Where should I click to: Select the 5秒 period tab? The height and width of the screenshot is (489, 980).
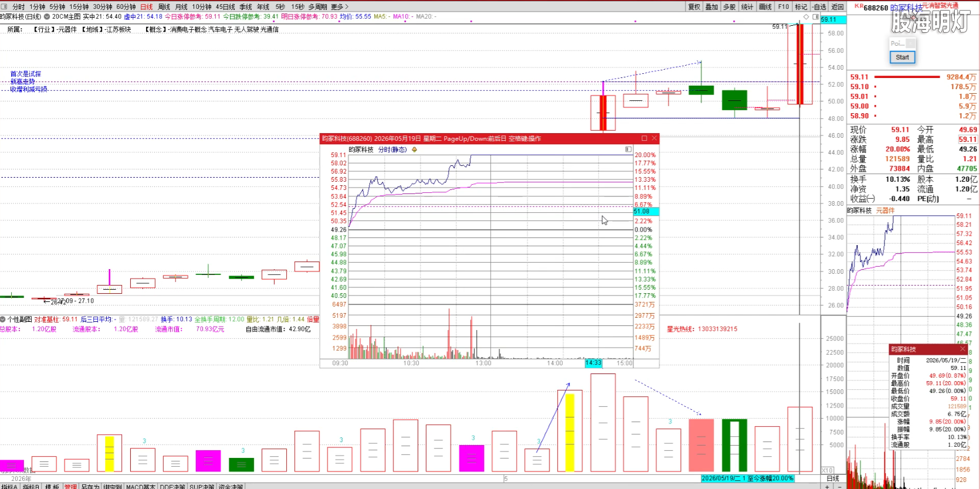coord(280,7)
